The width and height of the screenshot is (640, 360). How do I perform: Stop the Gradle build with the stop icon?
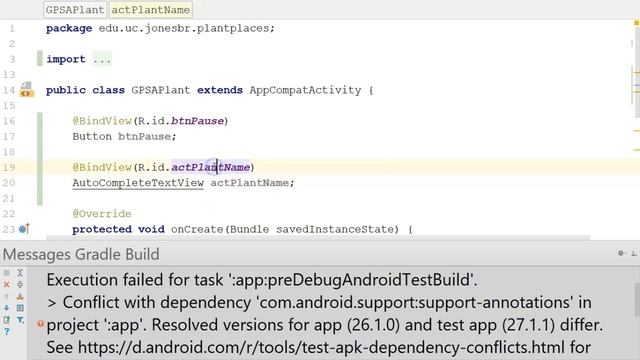(7, 273)
